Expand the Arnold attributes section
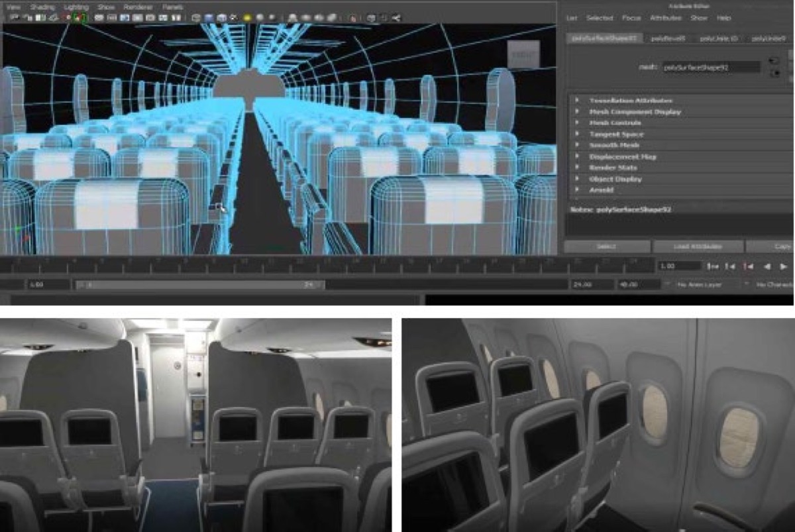The height and width of the screenshot is (532, 795). [601, 190]
